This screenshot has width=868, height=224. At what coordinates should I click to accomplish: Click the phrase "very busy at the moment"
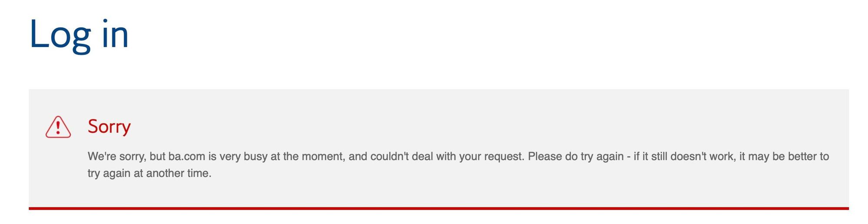click(282, 157)
